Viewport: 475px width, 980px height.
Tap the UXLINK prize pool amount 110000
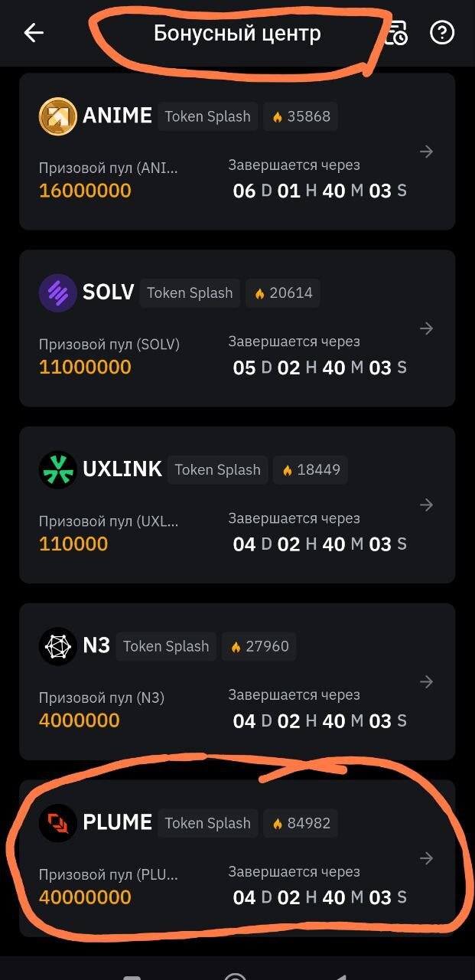click(x=73, y=544)
